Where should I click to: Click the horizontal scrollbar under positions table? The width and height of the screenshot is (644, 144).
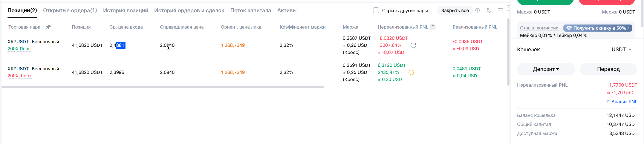pos(162,87)
